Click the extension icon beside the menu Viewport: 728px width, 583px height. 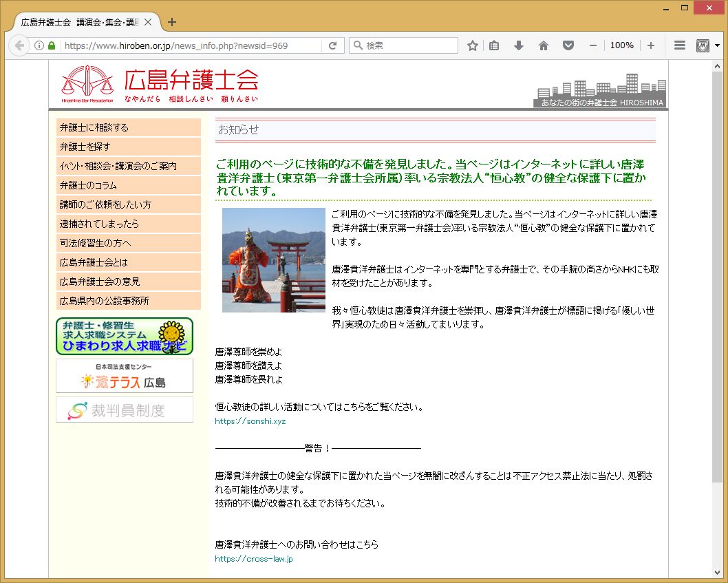pyautogui.click(x=703, y=45)
